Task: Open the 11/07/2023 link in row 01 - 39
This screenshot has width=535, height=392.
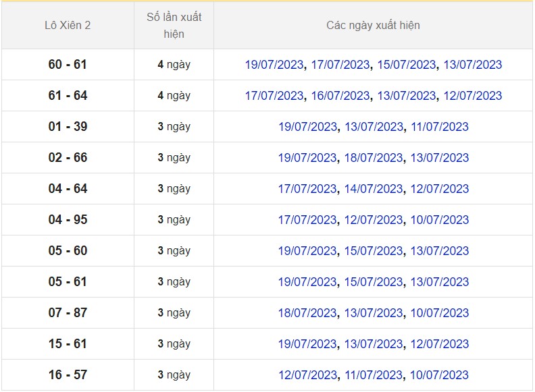Action: (x=440, y=127)
